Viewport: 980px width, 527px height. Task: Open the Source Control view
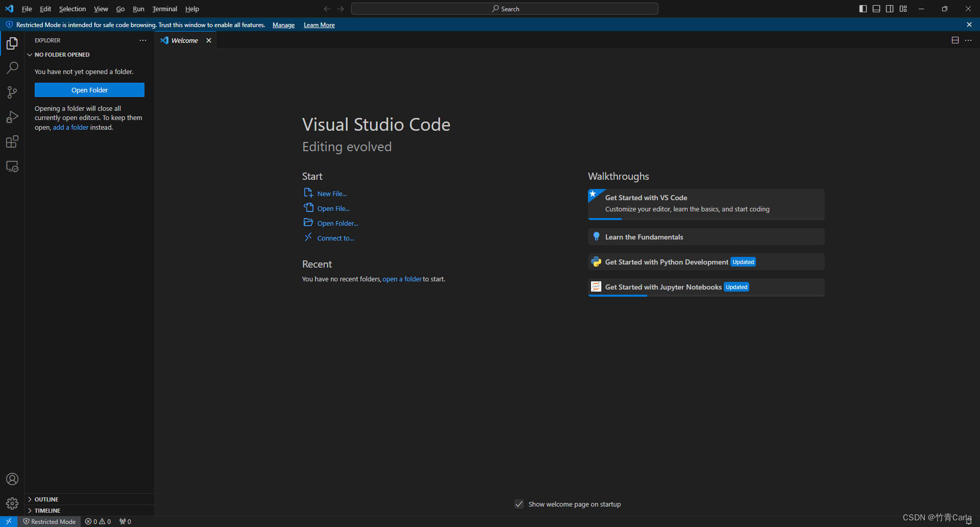point(12,92)
